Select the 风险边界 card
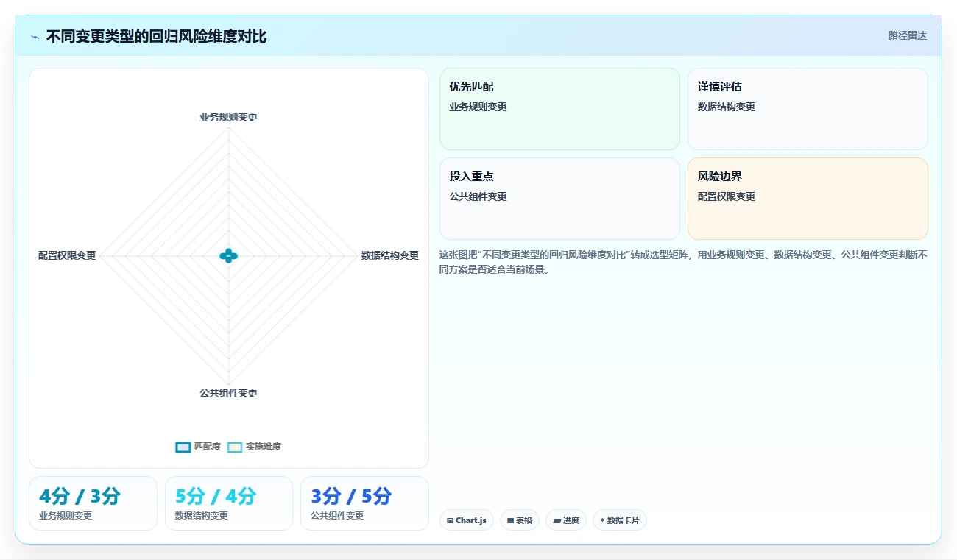 coord(808,199)
